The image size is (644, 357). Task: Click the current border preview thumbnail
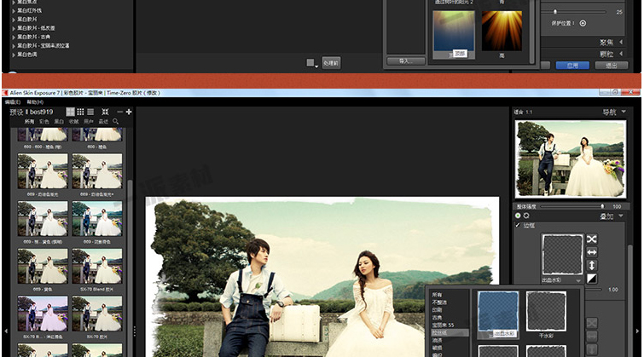pyautogui.click(x=562, y=255)
